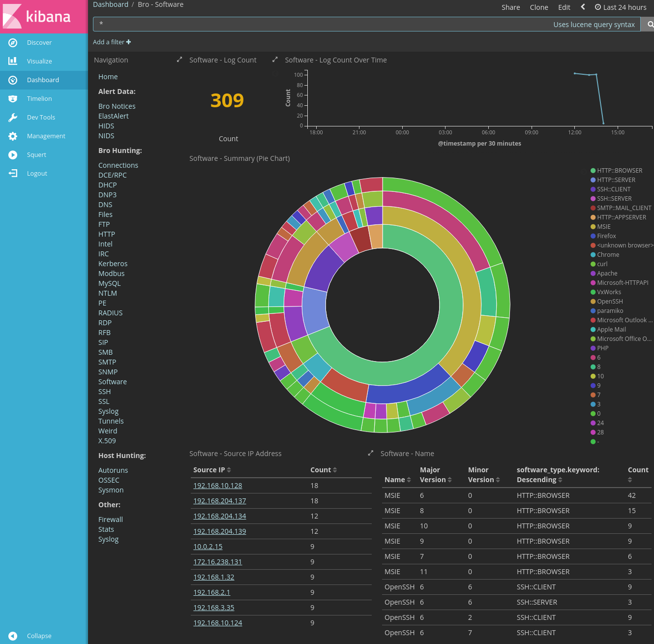Run the search with the magnifier icon
The image size is (654, 644).
[650, 24]
